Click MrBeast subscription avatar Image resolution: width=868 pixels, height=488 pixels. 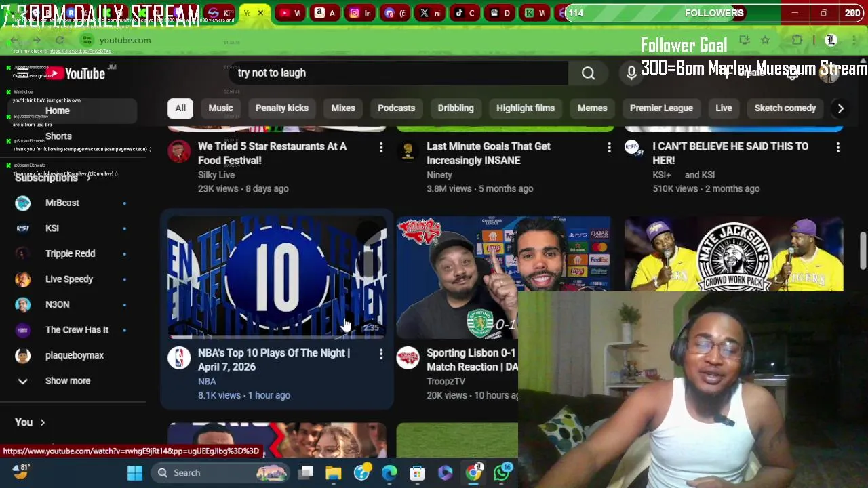click(22, 203)
